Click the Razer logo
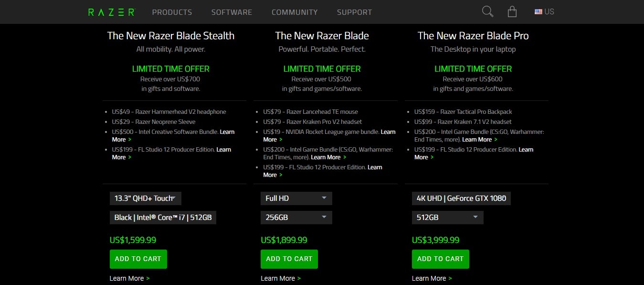 coord(112,12)
